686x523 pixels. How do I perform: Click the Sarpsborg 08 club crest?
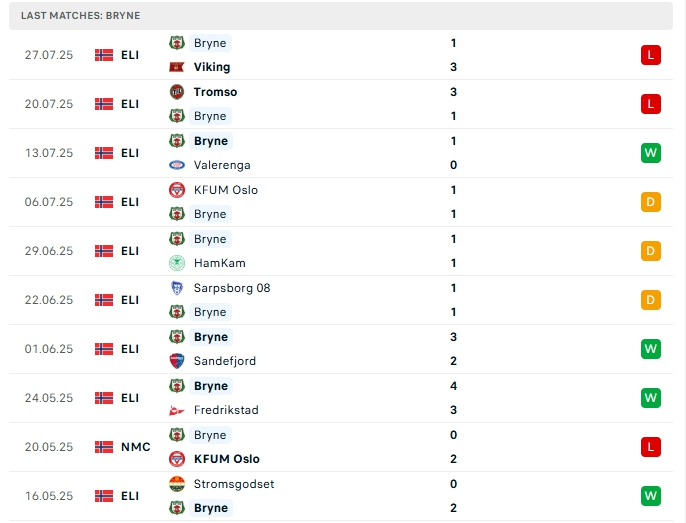point(177,288)
